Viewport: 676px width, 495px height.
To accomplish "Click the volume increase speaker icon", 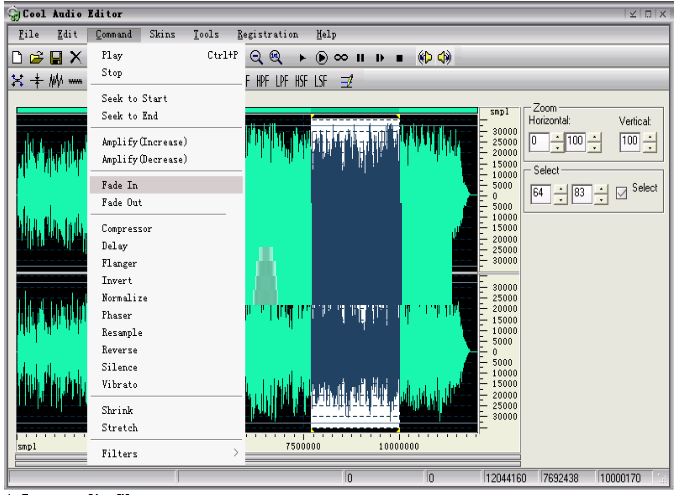I will click(x=444, y=57).
